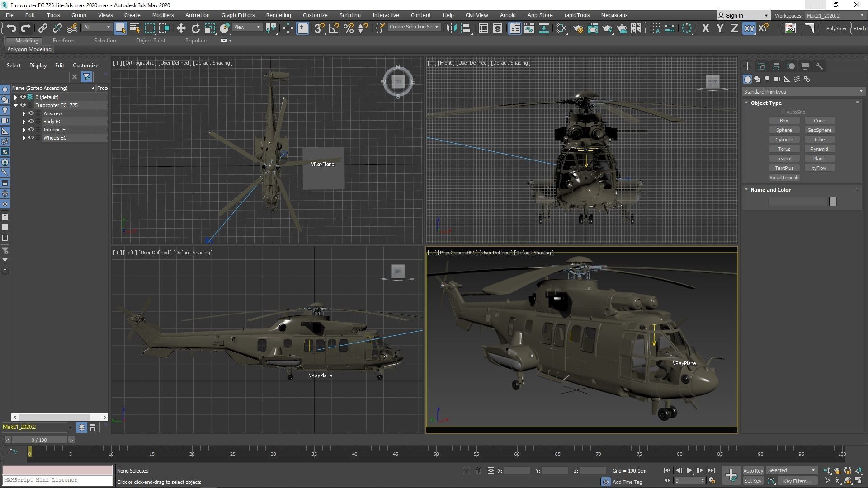The height and width of the screenshot is (488, 868).
Task: Toggle the Auto Key button
Action: coord(753,471)
